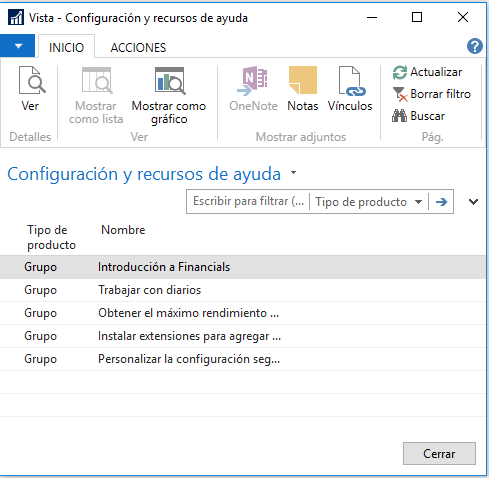Click the OneNote icon

(253, 81)
